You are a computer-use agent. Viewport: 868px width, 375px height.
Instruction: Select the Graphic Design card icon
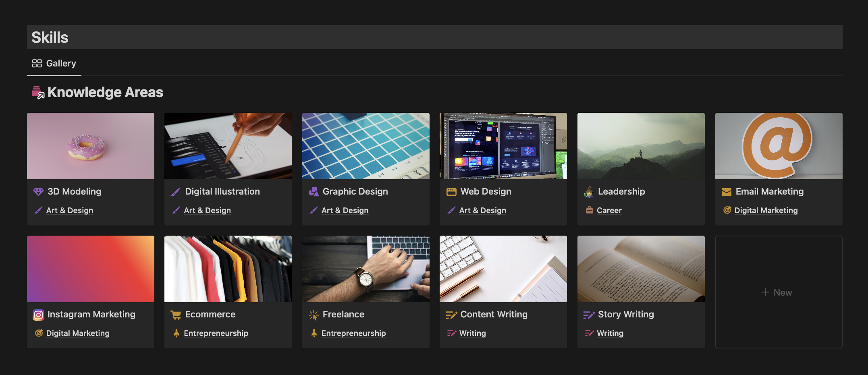[x=313, y=191]
